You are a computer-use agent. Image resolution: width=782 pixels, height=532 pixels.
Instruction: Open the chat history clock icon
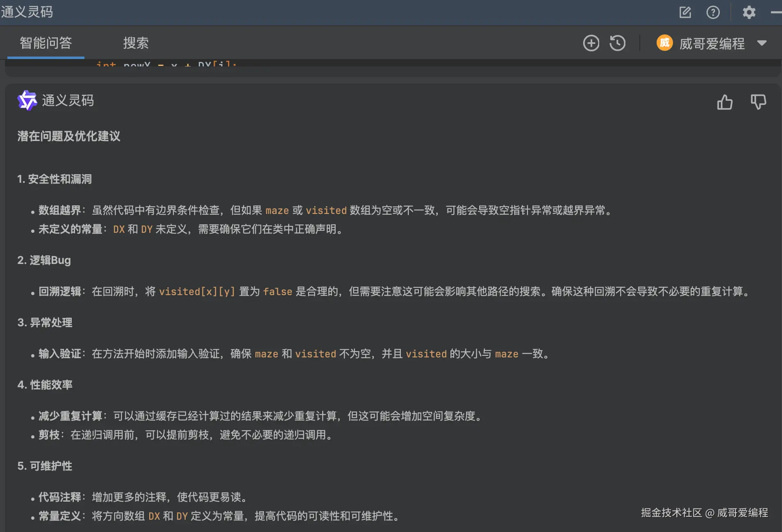pyautogui.click(x=617, y=43)
